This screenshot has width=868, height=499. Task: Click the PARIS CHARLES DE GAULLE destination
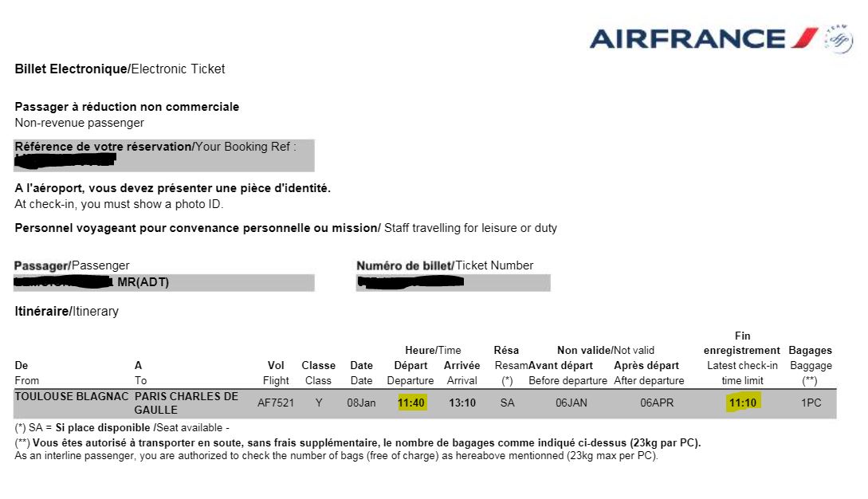coord(186,403)
